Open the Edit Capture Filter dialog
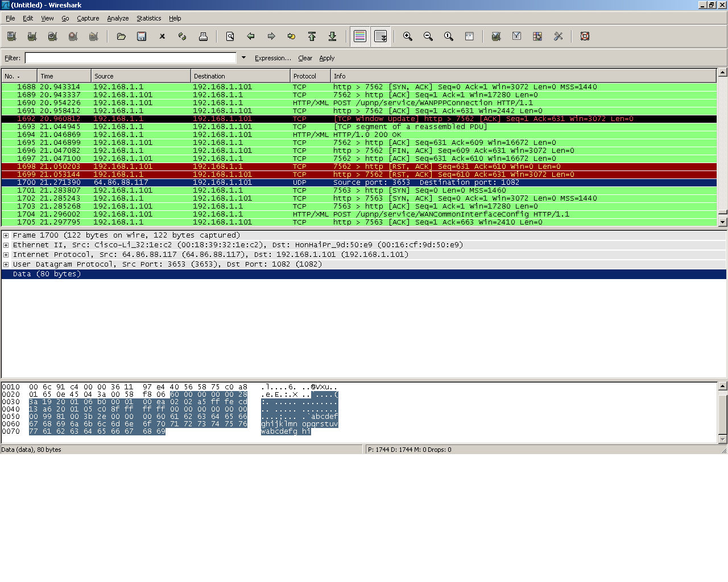This screenshot has width=728, height=582. pos(496,36)
